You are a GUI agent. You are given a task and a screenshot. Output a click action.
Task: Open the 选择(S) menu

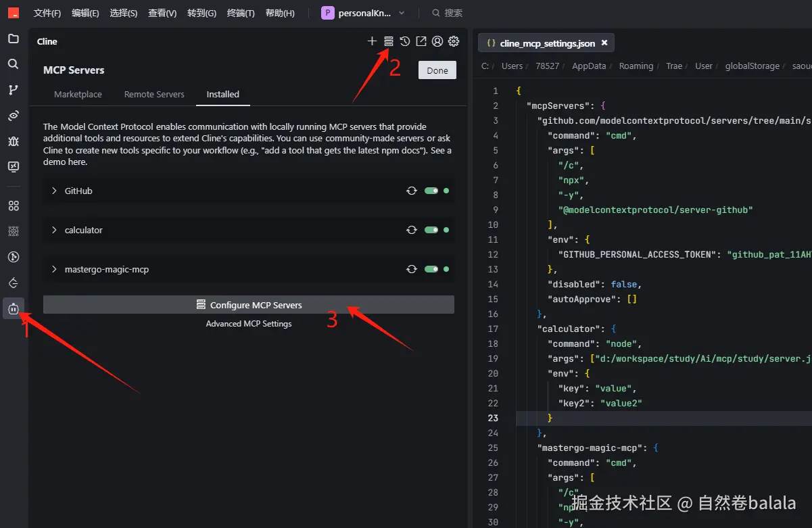tap(124, 13)
